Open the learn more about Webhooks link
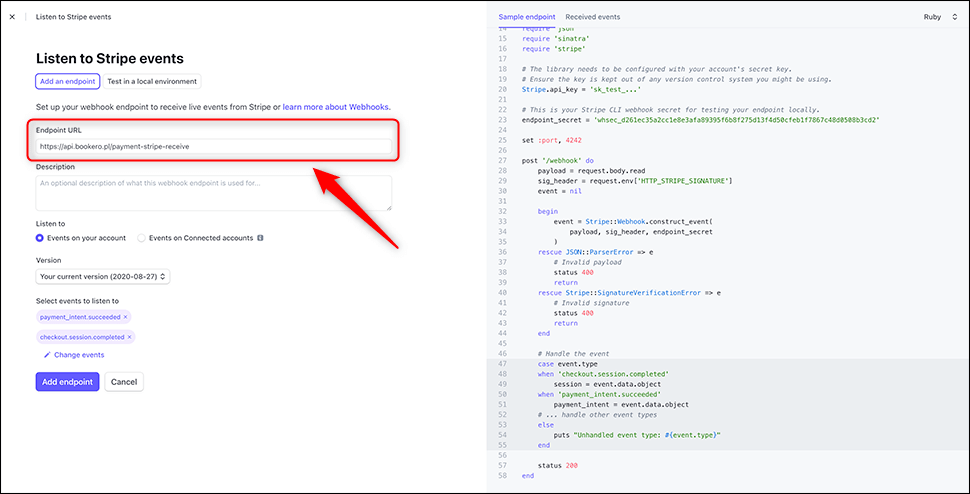This screenshot has width=970, height=494. point(336,107)
